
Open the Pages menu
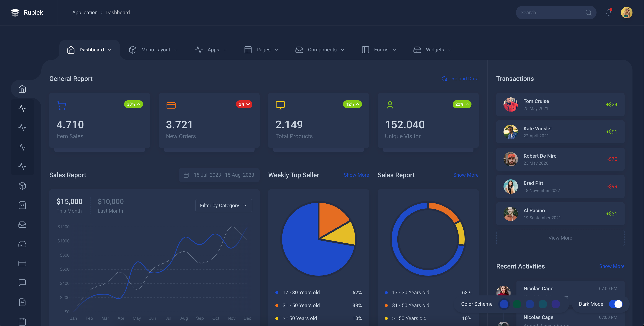pos(261,50)
